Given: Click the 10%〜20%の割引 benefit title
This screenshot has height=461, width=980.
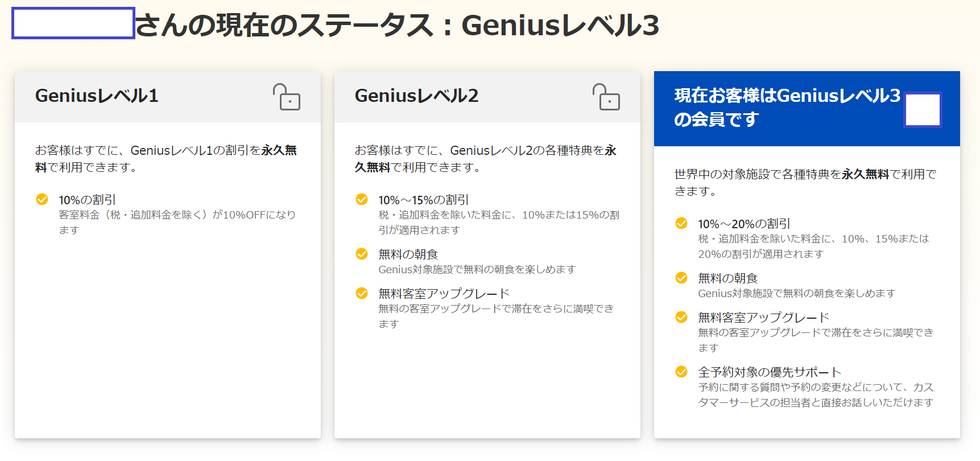Looking at the screenshot, I should 744,224.
